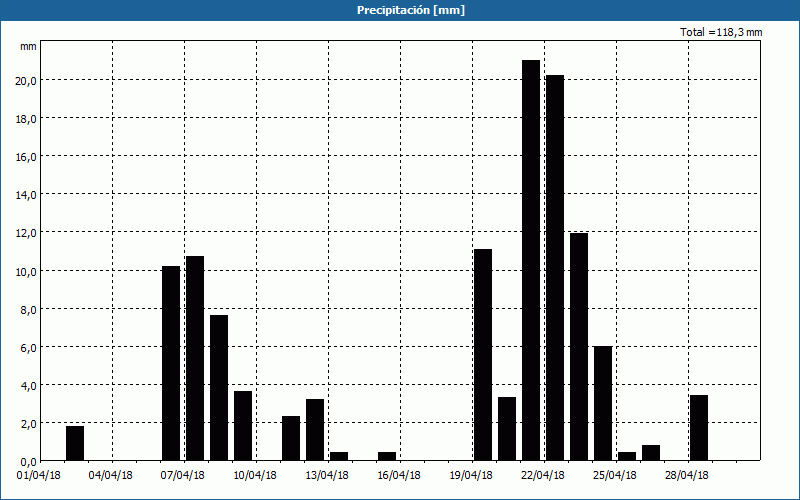Click the 4,0 y-axis label
Image resolution: width=800 pixels, height=500 pixels.
[x=28, y=385]
